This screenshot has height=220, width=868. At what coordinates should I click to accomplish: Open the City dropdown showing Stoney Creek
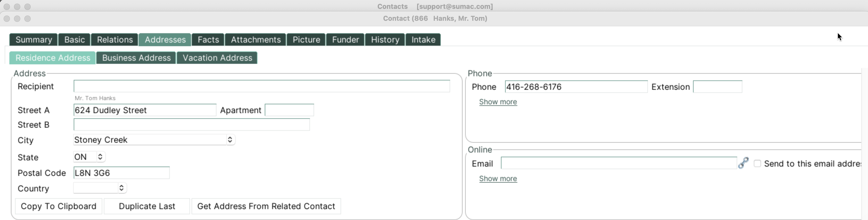pos(154,140)
